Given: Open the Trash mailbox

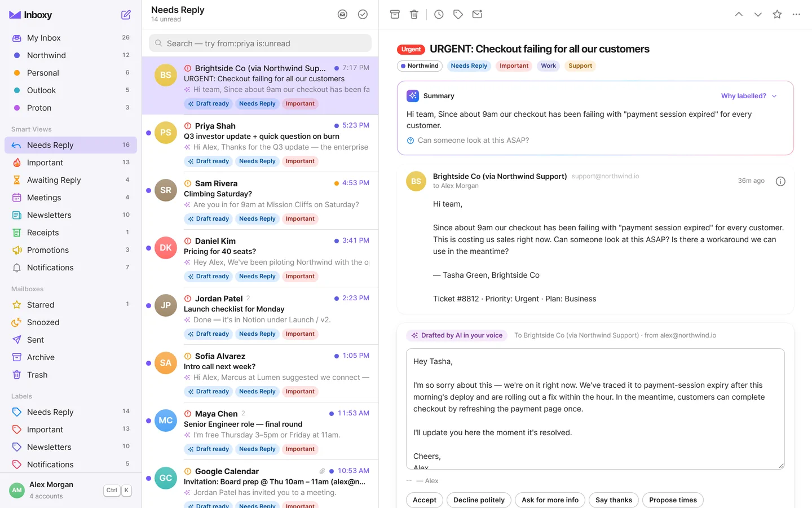Looking at the screenshot, I should [70, 375].
